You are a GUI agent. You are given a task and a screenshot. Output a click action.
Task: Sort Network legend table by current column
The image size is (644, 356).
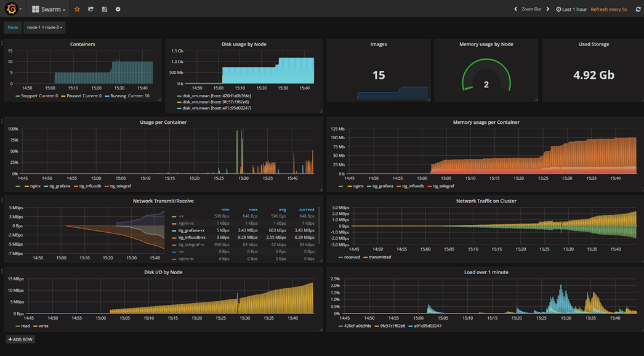coord(307,209)
